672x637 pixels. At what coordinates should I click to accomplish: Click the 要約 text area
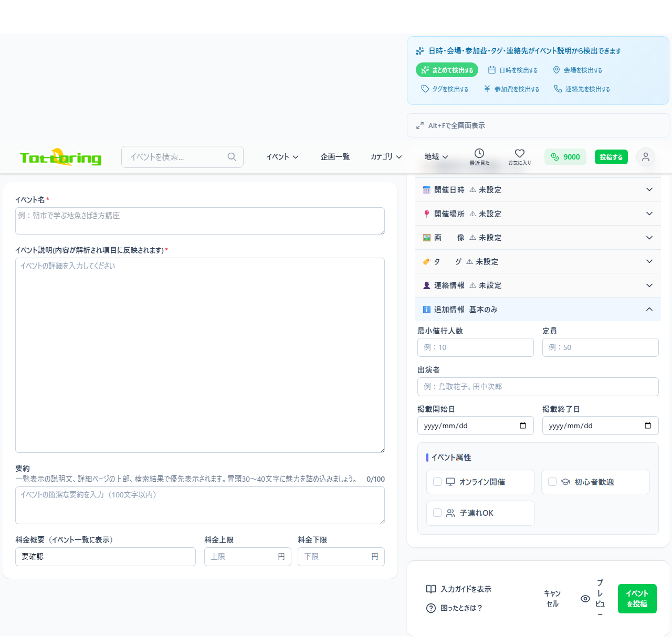[200, 505]
